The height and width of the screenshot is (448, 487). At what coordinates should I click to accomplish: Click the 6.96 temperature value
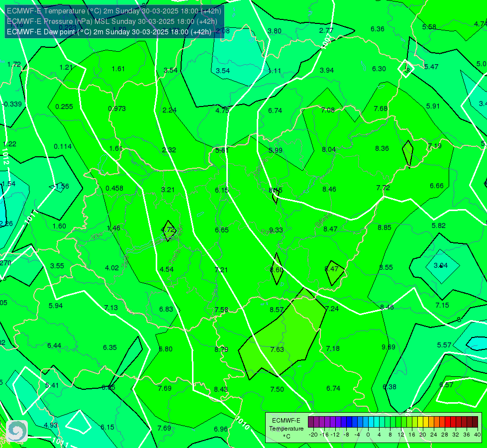(x=221, y=430)
